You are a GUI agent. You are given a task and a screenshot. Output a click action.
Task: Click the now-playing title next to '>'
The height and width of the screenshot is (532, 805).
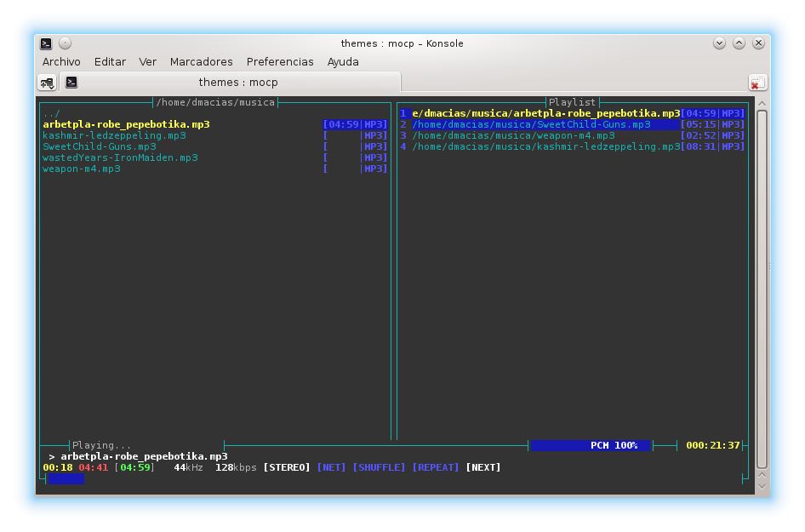tap(145, 456)
